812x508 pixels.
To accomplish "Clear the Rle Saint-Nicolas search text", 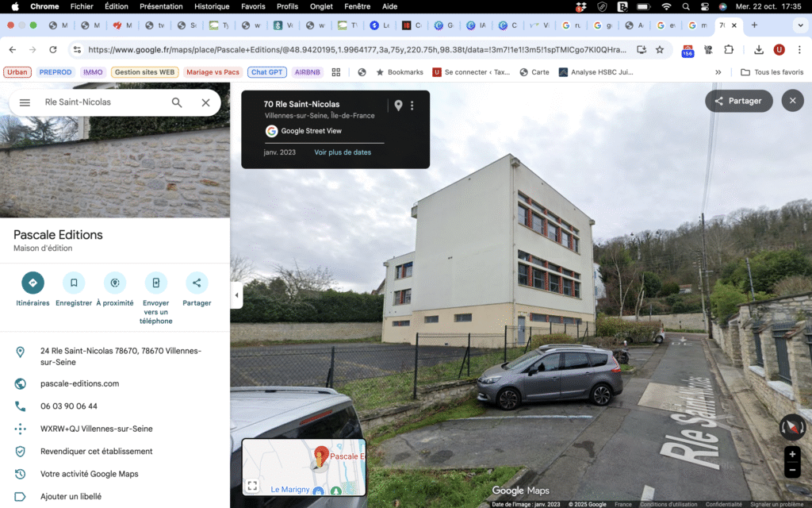I will (x=205, y=102).
